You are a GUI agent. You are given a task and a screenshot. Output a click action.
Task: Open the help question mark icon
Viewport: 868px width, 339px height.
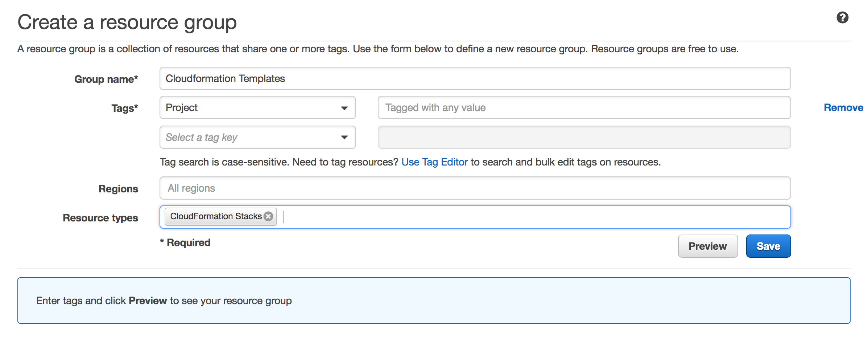[842, 17]
